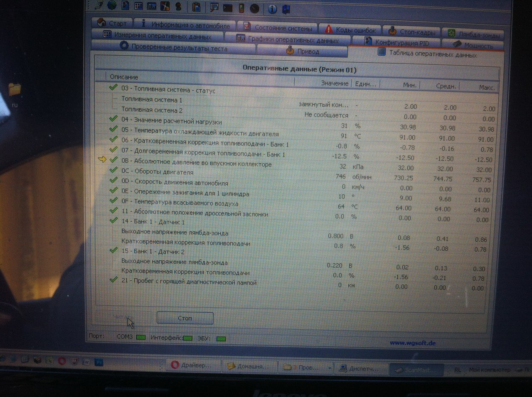Click the globe icon in the top toolbar
This screenshot has width=532, height=397.
click(111, 5)
